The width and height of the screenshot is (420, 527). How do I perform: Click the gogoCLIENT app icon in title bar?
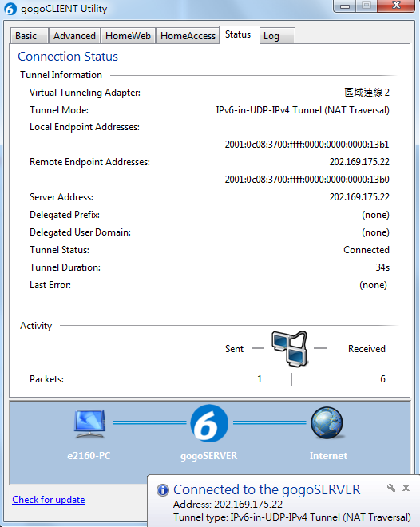tap(10, 9)
